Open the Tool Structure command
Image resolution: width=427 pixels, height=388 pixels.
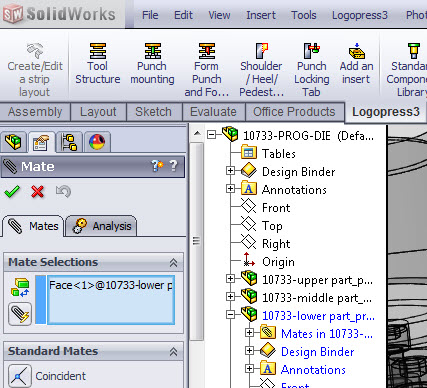98,63
